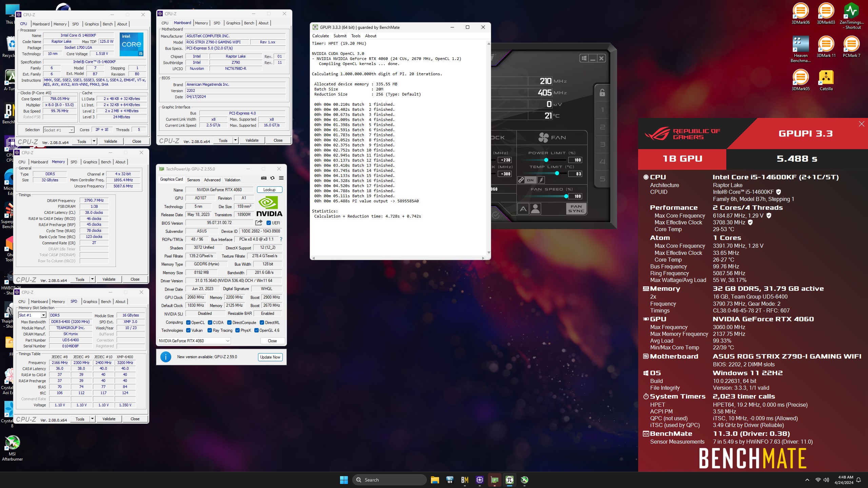Screen dimensions: 868x488
Task: Toggle the OpenCL checkbox in GPU-Z
Action: pos(188,323)
